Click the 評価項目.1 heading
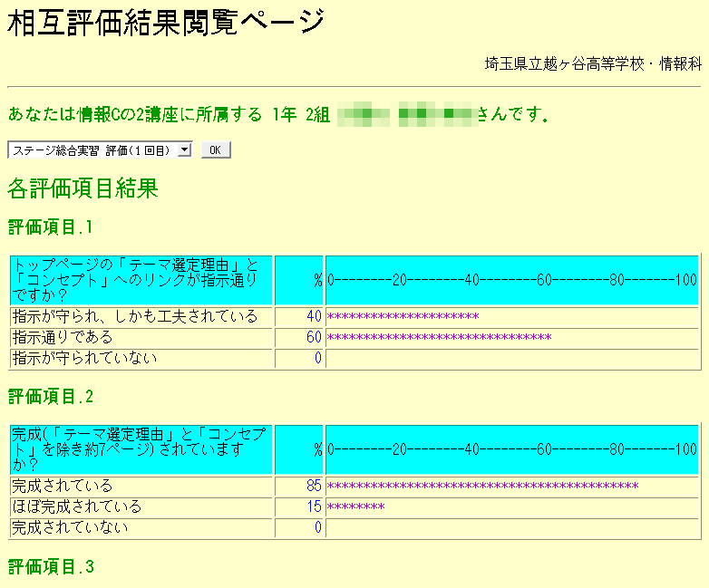Image resolution: width=709 pixels, height=588 pixels. tap(51, 227)
